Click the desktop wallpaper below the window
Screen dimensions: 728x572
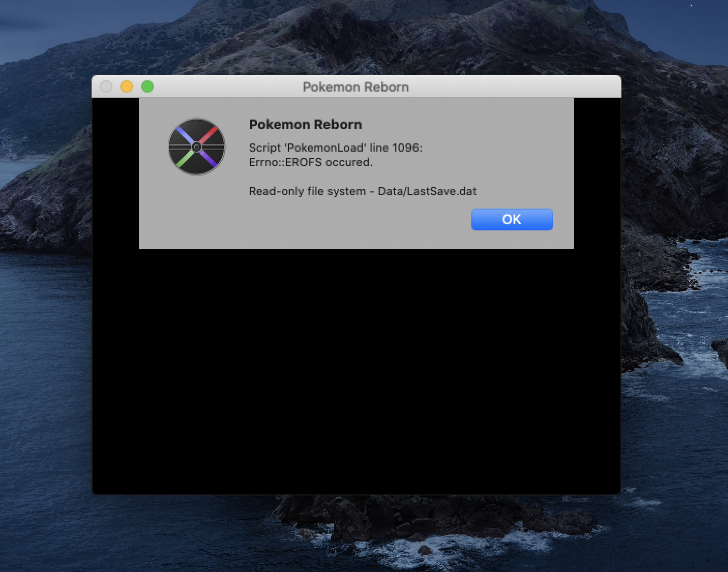pos(362,533)
